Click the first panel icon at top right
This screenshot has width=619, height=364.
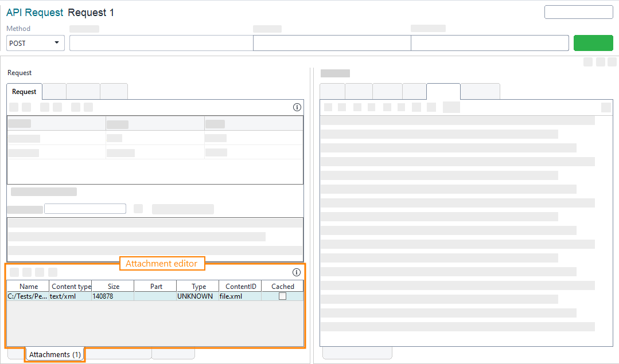tap(587, 61)
